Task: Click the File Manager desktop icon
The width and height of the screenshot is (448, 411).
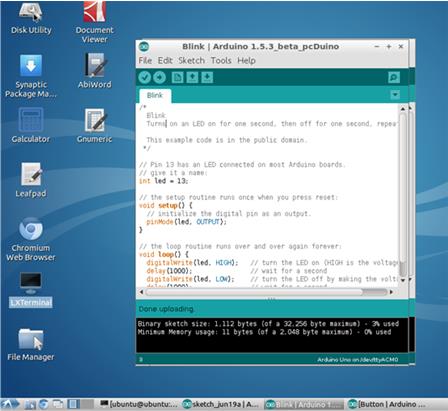Action: pyautogui.click(x=31, y=345)
